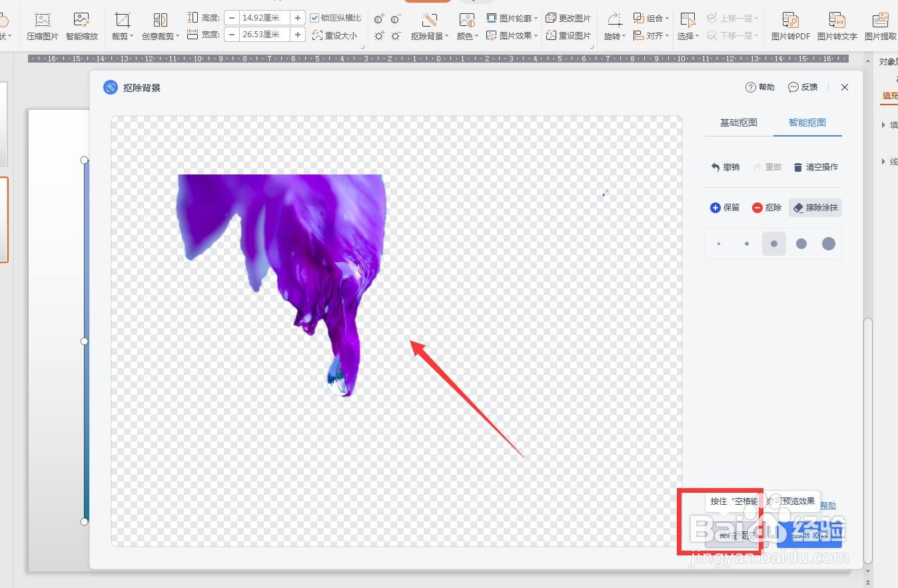Decrease width with the minus stepper
This screenshot has height=588, width=898.
[x=232, y=35]
